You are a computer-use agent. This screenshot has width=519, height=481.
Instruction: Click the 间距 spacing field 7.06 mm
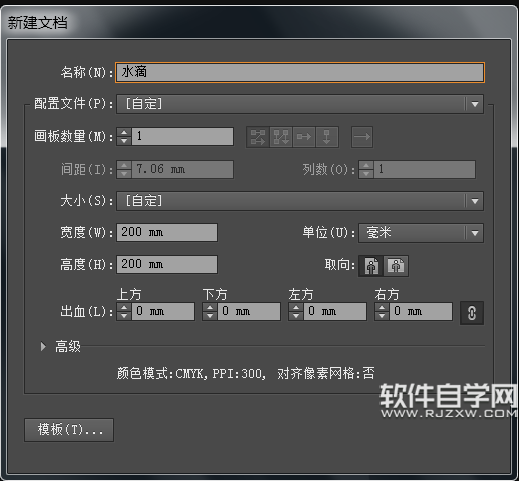click(183, 169)
